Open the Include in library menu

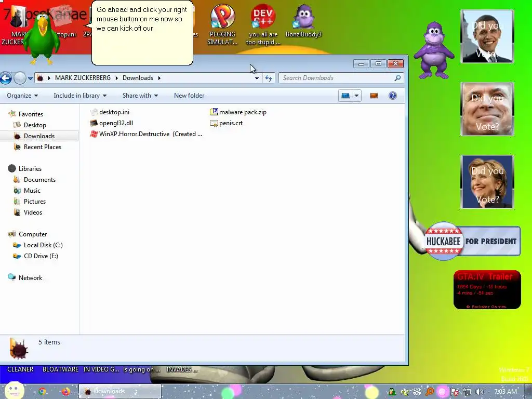80,96
